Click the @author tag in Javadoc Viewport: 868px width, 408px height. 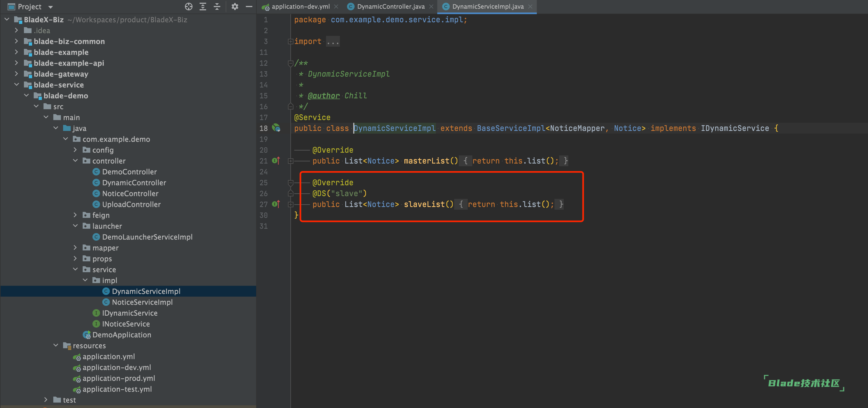[x=324, y=96]
